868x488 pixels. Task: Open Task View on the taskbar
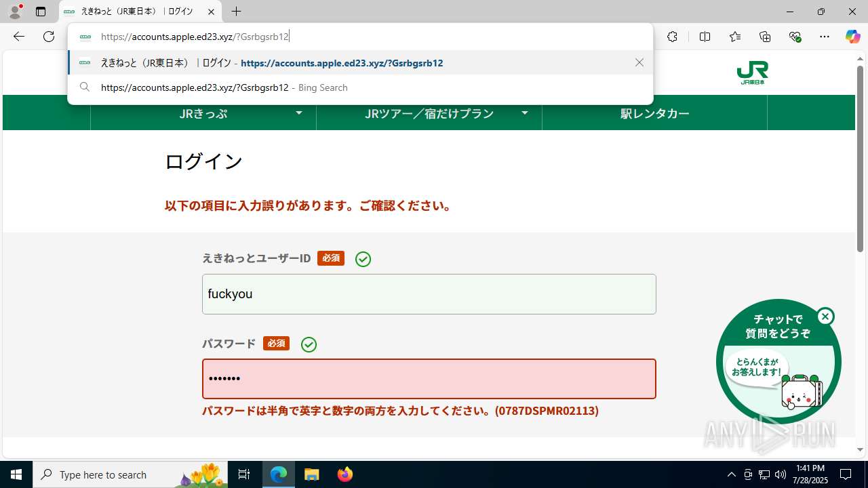[x=244, y=474]
